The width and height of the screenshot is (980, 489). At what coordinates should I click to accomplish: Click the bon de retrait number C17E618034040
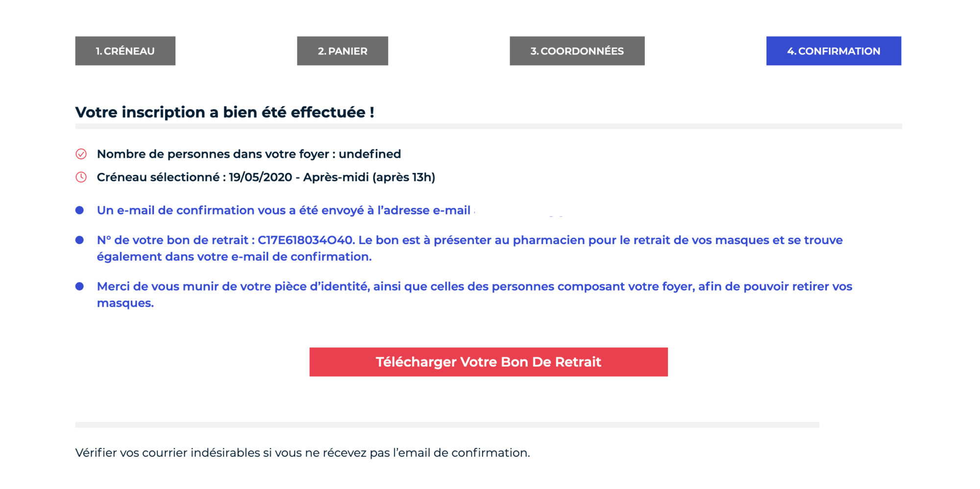pos(306,240)
